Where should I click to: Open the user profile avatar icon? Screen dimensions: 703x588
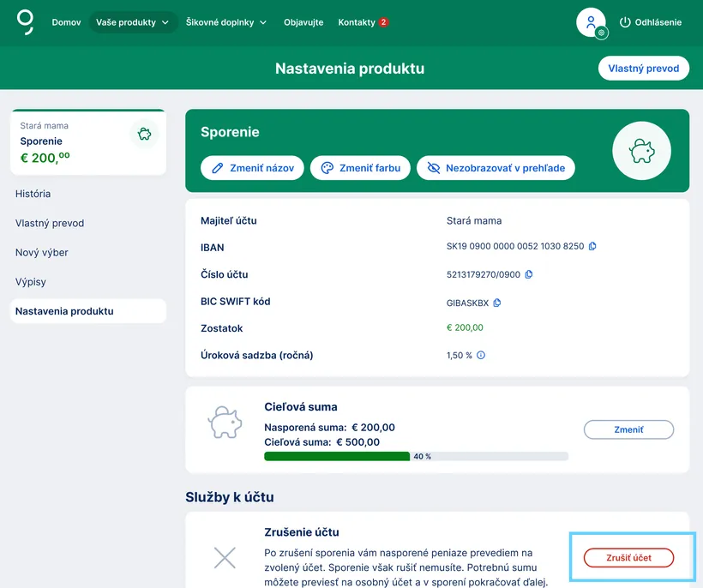(591, 22)
